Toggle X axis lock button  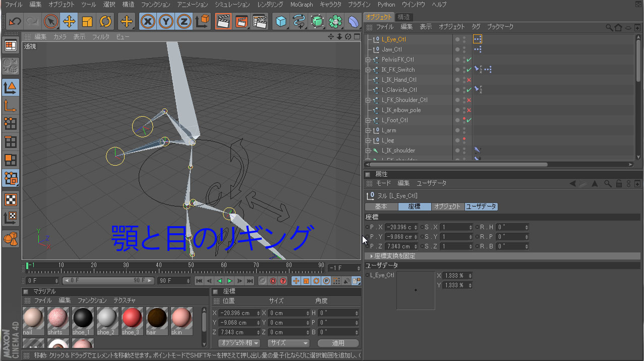(148, 22)
